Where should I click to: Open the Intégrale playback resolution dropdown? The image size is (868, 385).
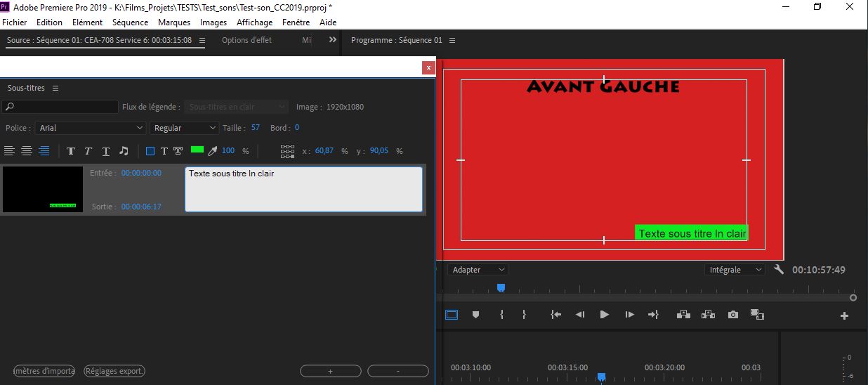coord(735,270)
